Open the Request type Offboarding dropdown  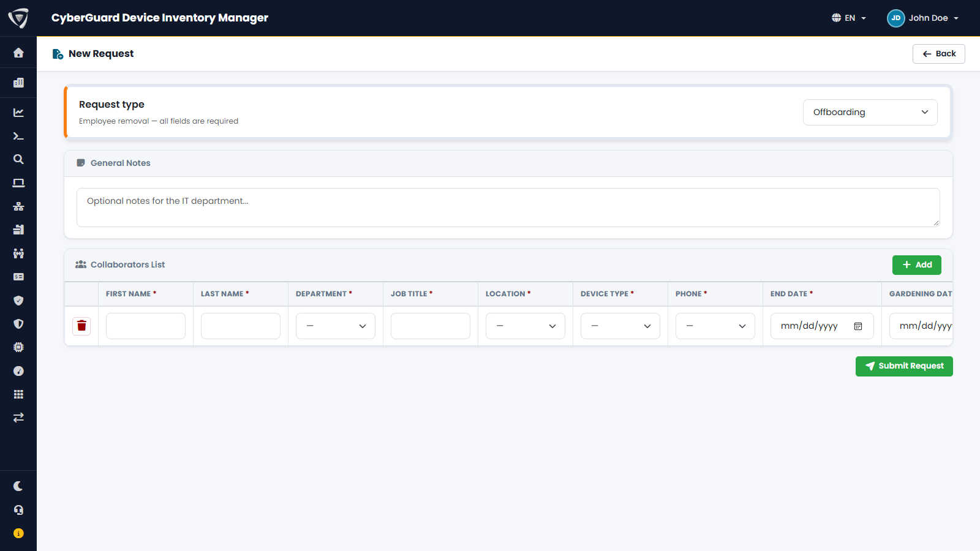pyautogui.click(x=870, y=112)
